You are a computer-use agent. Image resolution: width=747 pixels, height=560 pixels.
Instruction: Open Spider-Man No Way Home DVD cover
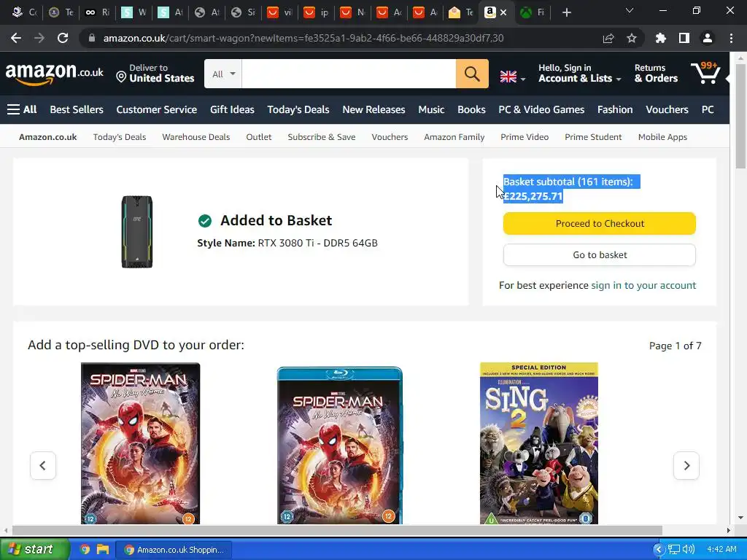[x=141, y=443]
